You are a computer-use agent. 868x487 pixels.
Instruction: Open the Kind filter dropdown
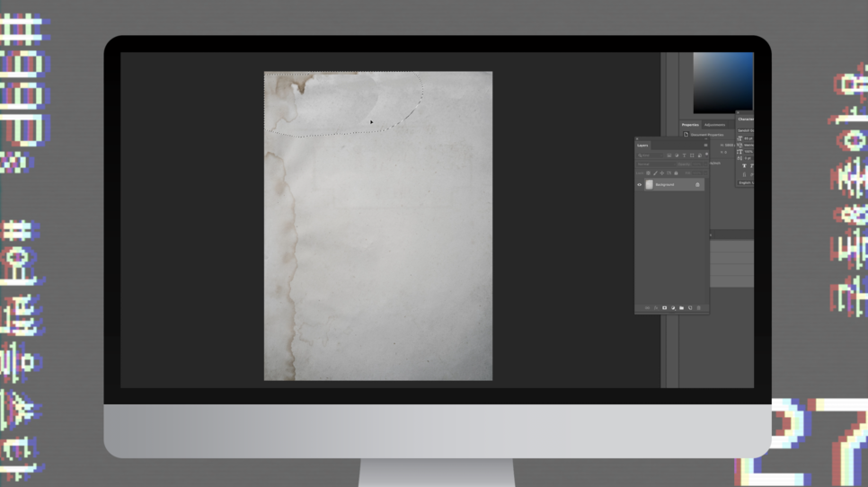[x=650, y=155]
